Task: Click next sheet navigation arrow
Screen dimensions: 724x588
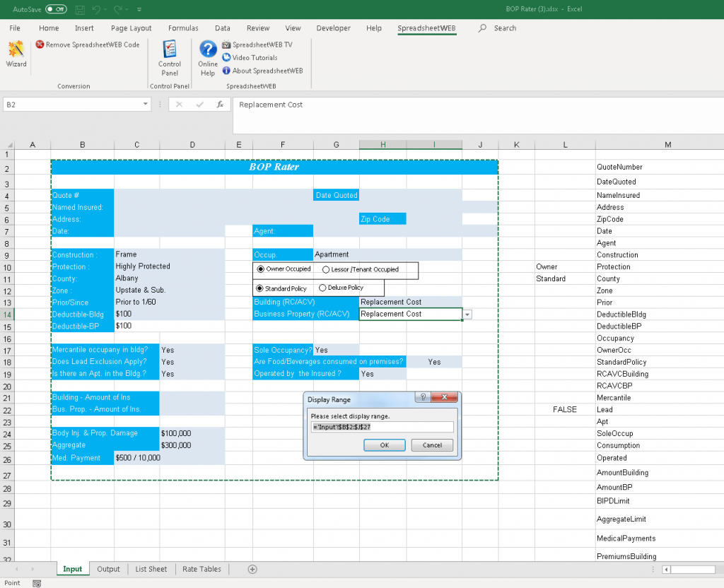Action: [33, 569]
